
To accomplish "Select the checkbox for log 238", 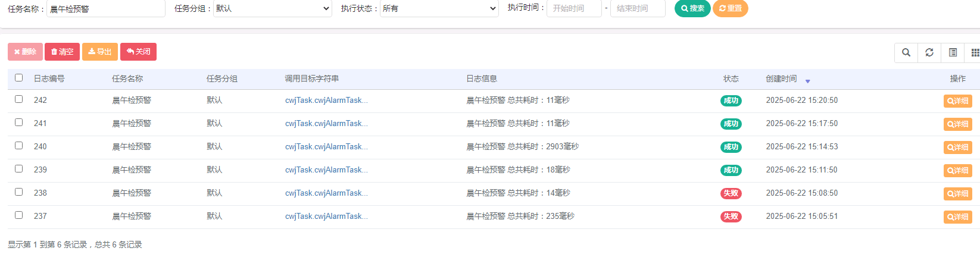I will coord(19,192).
